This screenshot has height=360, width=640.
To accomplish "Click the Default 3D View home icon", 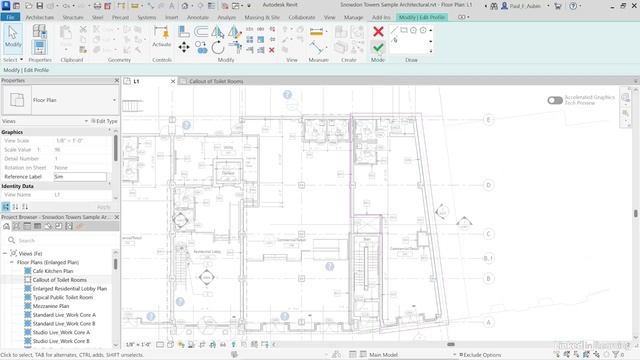I will point(185,6).
